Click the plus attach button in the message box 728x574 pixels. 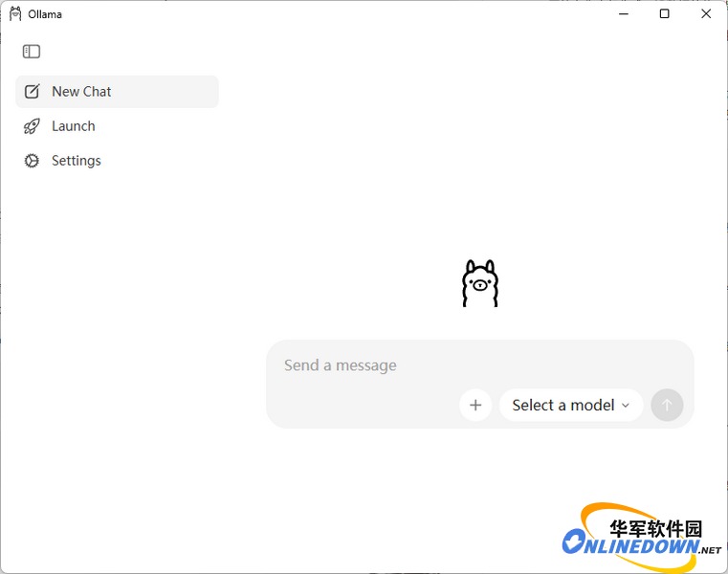475,405
